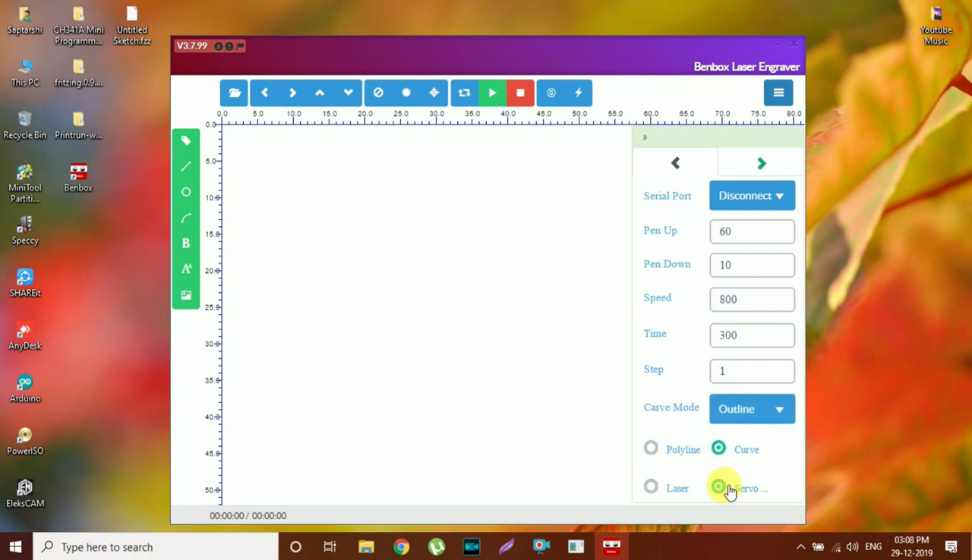Click the circle-slash icon in the toolbar
This screenshot has height=560, width=972.
click(x=378, y=93)
